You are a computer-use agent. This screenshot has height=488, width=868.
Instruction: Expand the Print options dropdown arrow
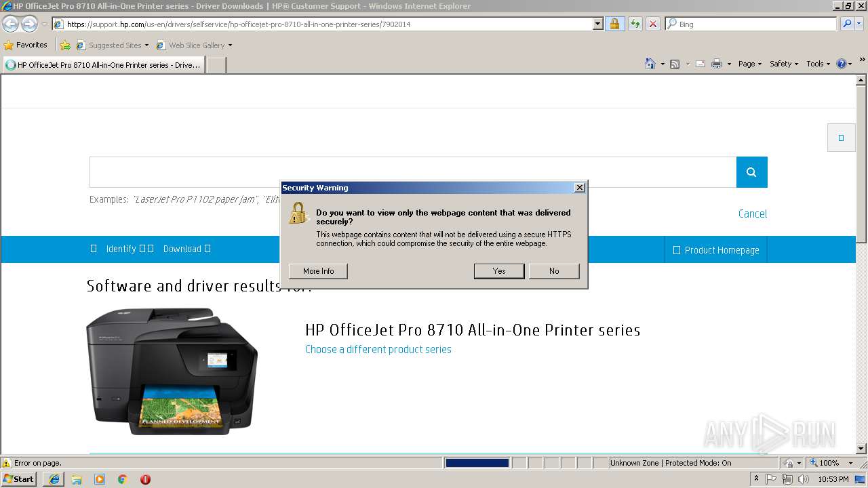coord(729,64)
